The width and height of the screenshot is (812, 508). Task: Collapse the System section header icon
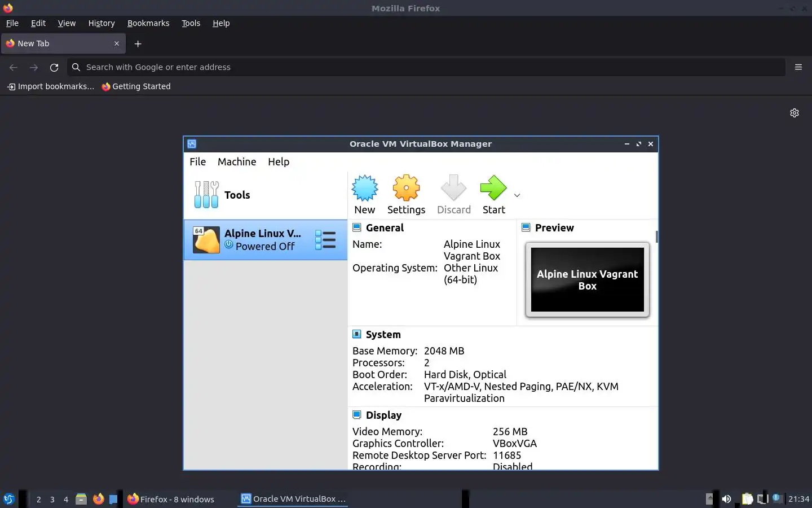pyautogui.click(x=357, y=334)
